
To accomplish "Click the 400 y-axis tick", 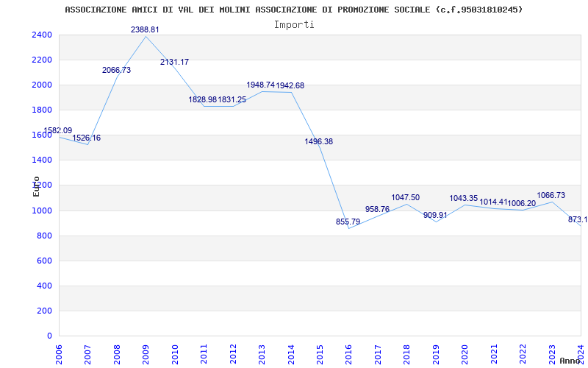I will click(45, 286).
